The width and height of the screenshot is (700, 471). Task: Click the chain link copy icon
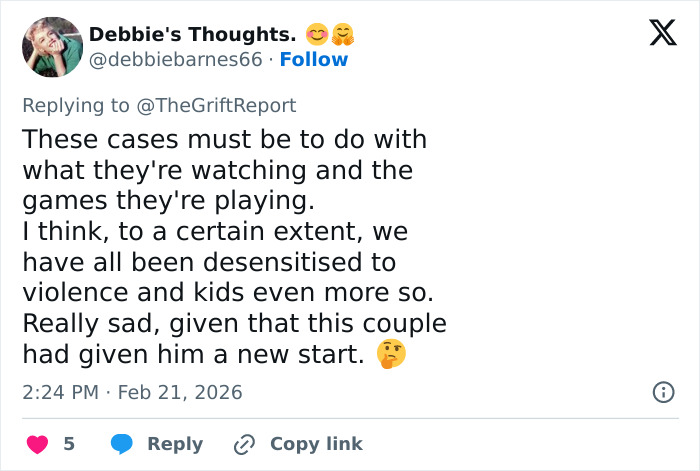(244, 444)
